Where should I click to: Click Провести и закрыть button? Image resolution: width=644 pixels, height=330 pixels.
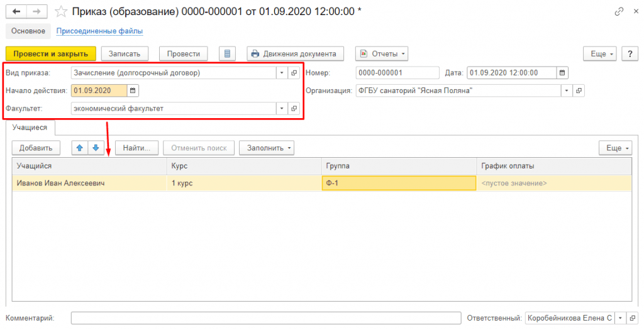(50, 54)
